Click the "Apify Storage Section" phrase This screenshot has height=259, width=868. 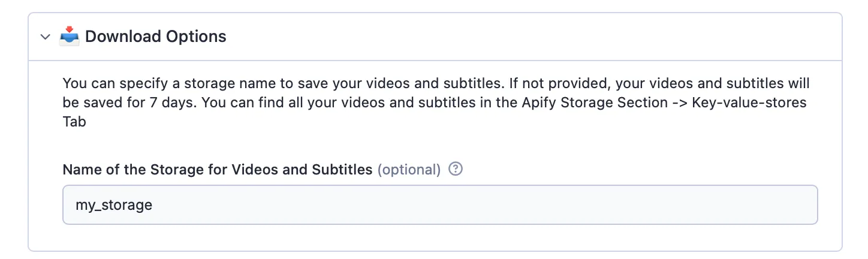tap(599, 103)
